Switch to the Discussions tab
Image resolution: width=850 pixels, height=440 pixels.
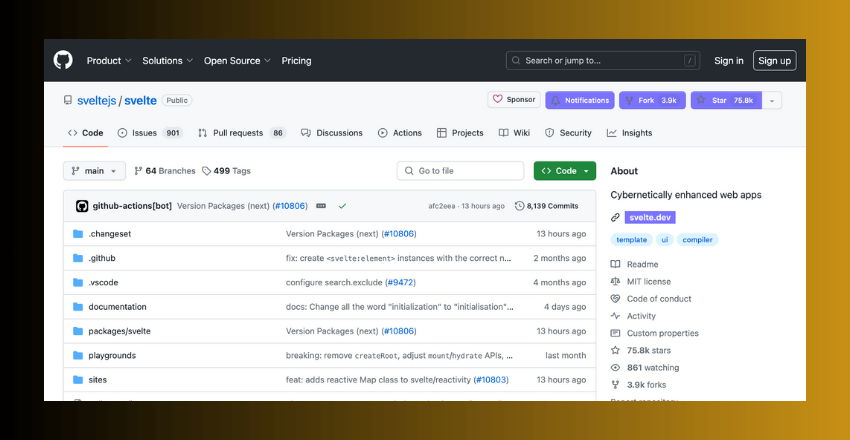click(331, 133)
